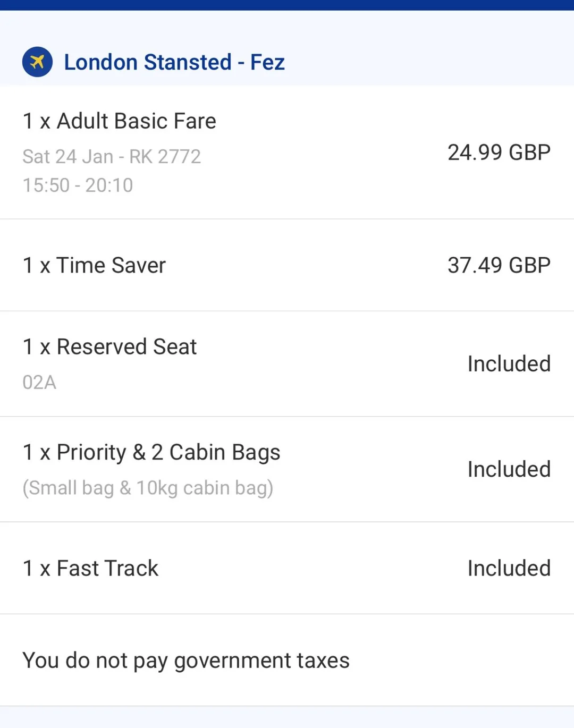Click the RK 2772 flight number
Image resolution: width=574 pixels, height=728 pixels.
pyautogui.click(x=165, y=157)
